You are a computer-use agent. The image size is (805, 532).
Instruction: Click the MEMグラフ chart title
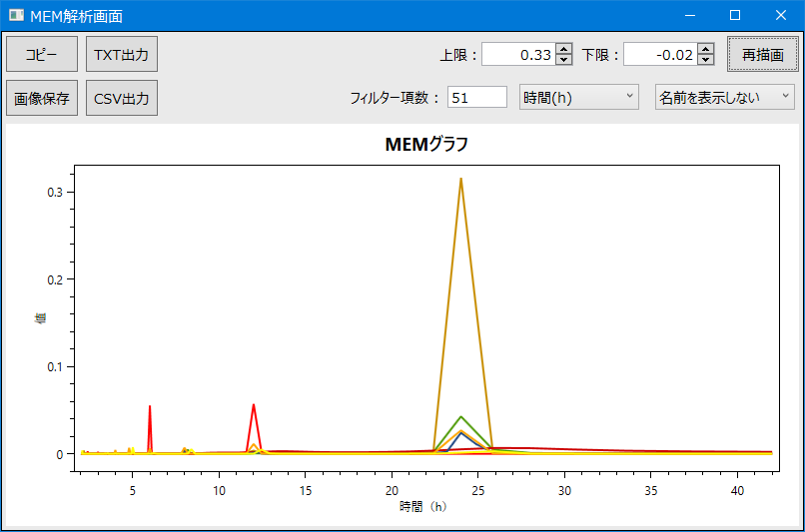coord(426,144)
